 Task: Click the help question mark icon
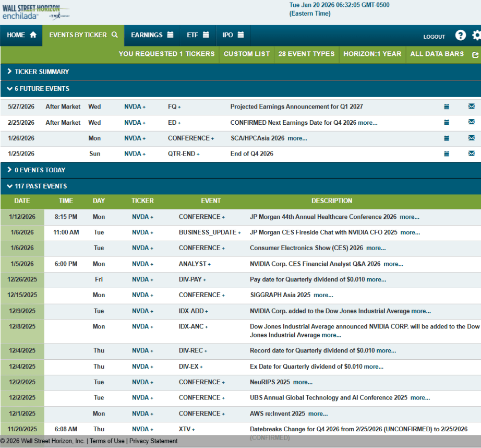click(x=460, y=35)
